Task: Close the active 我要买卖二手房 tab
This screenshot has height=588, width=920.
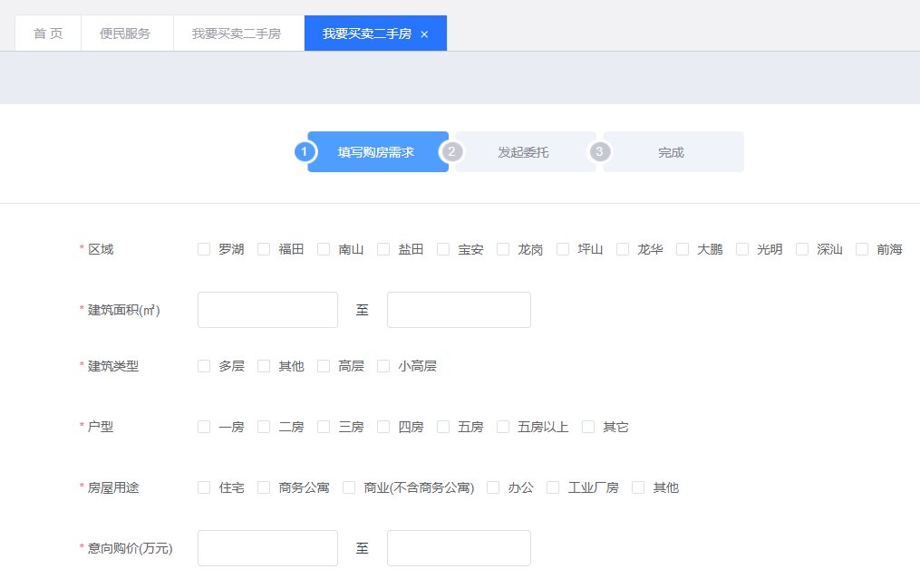Action: (424, 34)
